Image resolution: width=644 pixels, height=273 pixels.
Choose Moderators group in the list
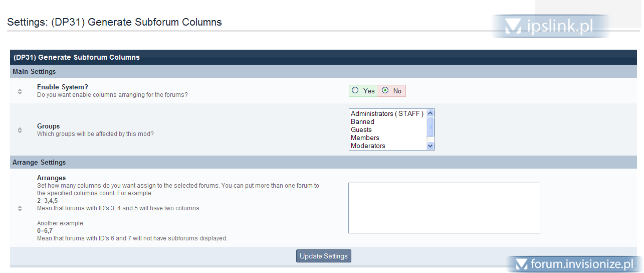click(387, 146)
